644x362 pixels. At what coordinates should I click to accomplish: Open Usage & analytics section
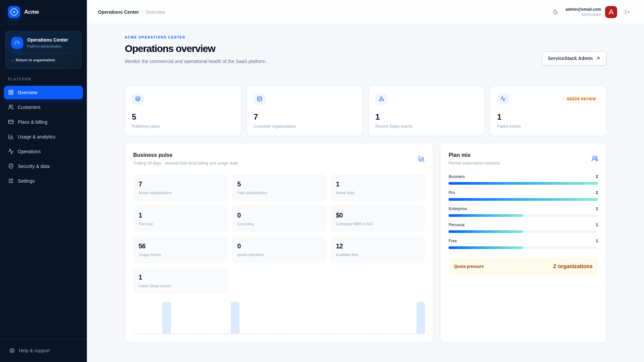(x=43, y=137)
